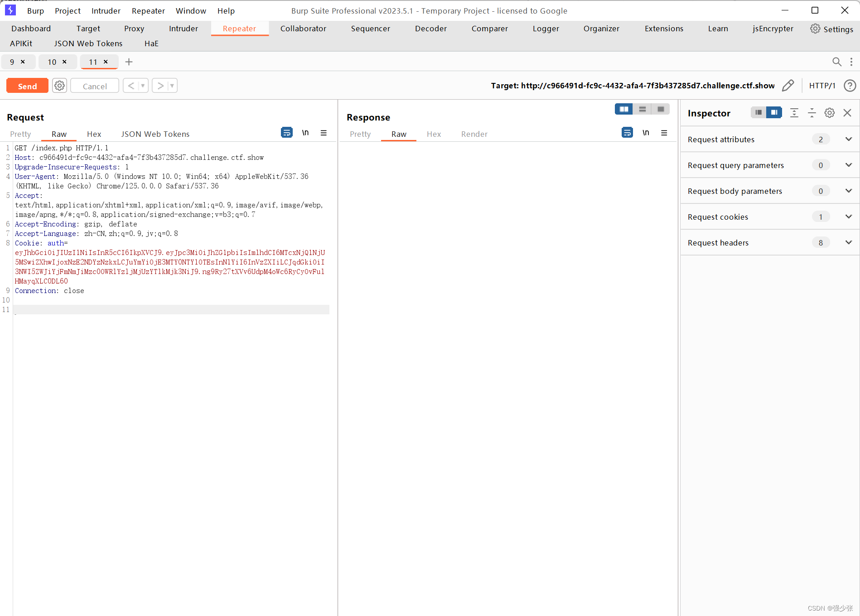Open APIKit extension tab

pyautogui.click(x=21, y=43)
